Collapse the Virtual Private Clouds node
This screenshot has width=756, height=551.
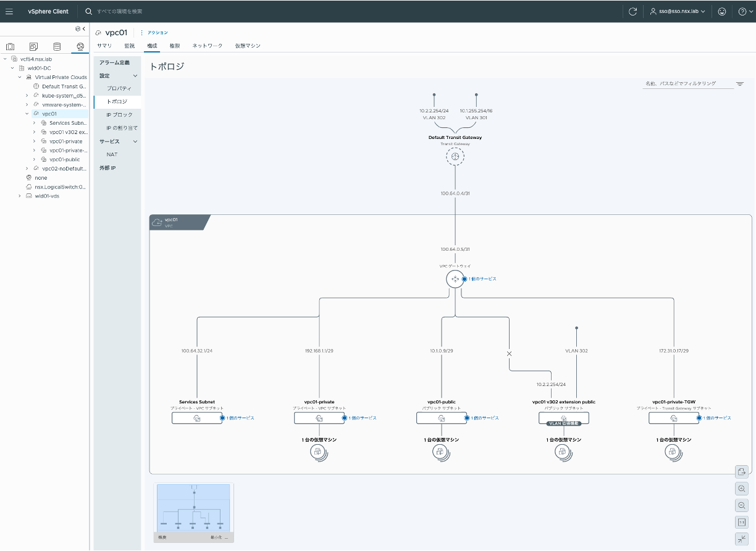click(20, 77)
